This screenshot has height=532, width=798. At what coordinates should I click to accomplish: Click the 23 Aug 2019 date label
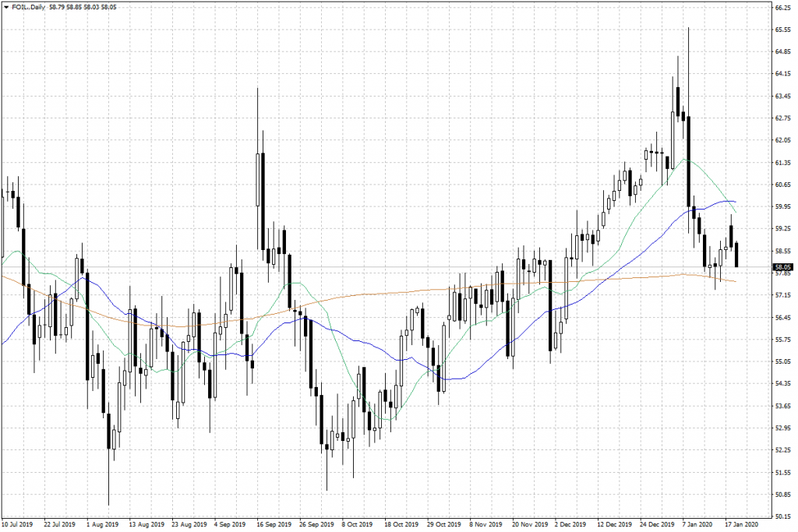coord(189,524)
